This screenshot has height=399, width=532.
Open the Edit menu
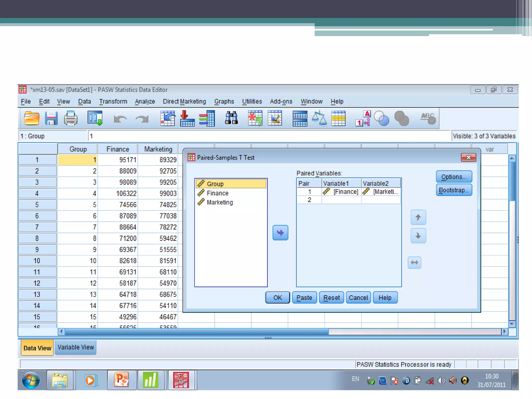[x=44, y=101]
